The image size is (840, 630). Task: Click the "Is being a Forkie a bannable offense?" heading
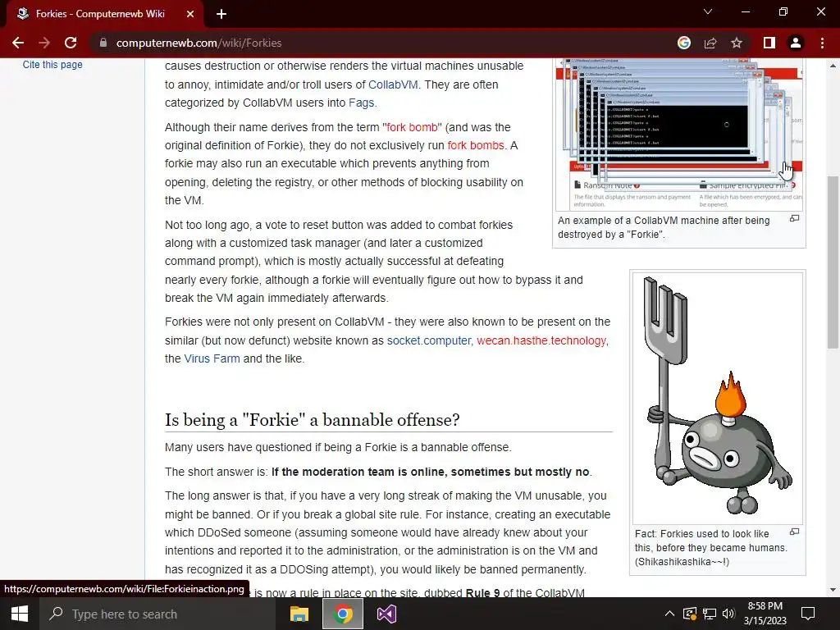(313, 419)
